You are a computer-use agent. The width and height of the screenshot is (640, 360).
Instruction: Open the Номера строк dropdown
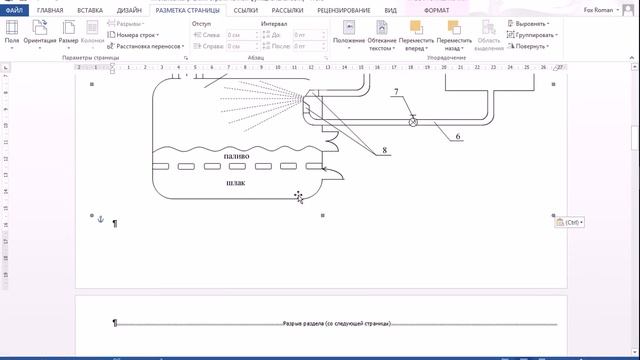pyautogui.click(x=133, y=35)
